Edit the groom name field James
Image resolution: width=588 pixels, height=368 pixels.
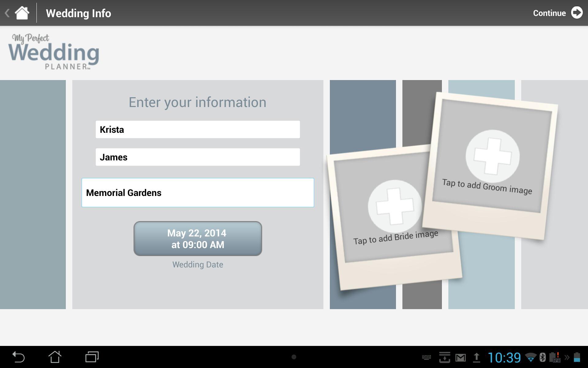[198, 157]
